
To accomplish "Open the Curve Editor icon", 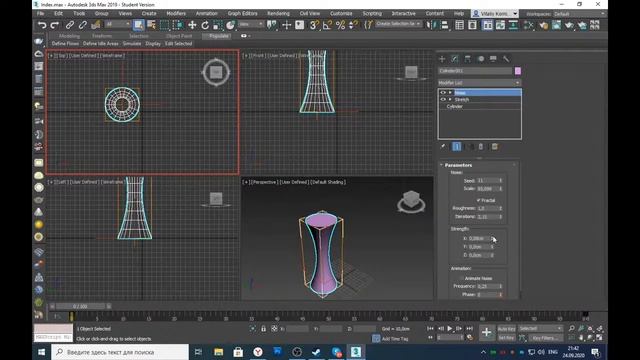I will coord(500,25).
